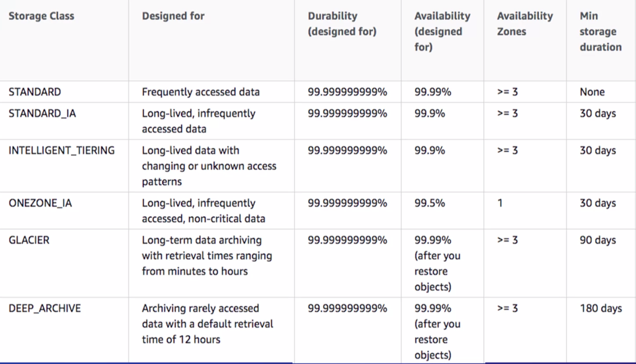636x364 pixels.
Task: Click the "Frequently accessed data" description
Action: 201,92
